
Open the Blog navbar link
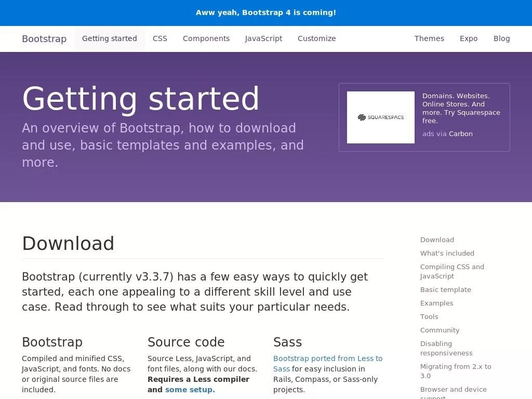[x=501, y=38]
